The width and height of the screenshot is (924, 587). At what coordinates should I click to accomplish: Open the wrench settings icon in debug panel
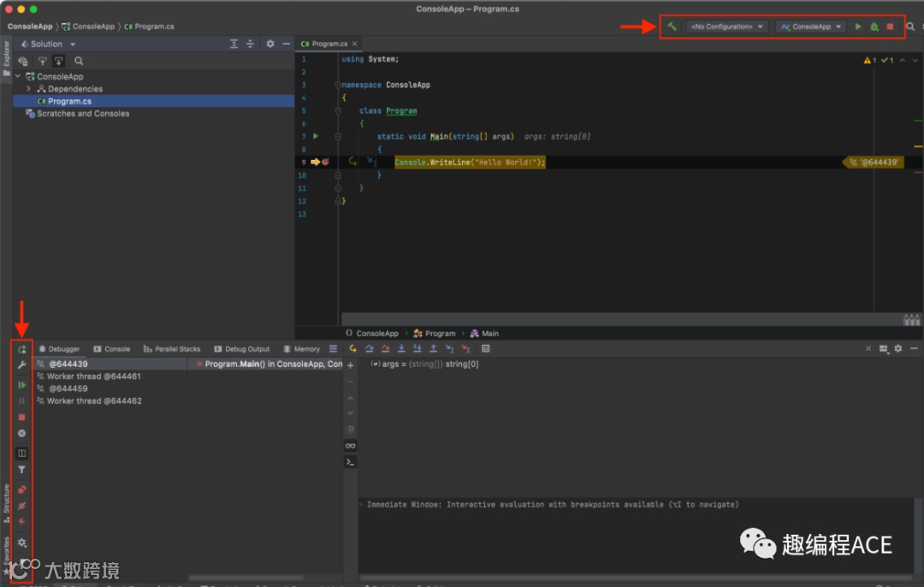click(22, 365)
